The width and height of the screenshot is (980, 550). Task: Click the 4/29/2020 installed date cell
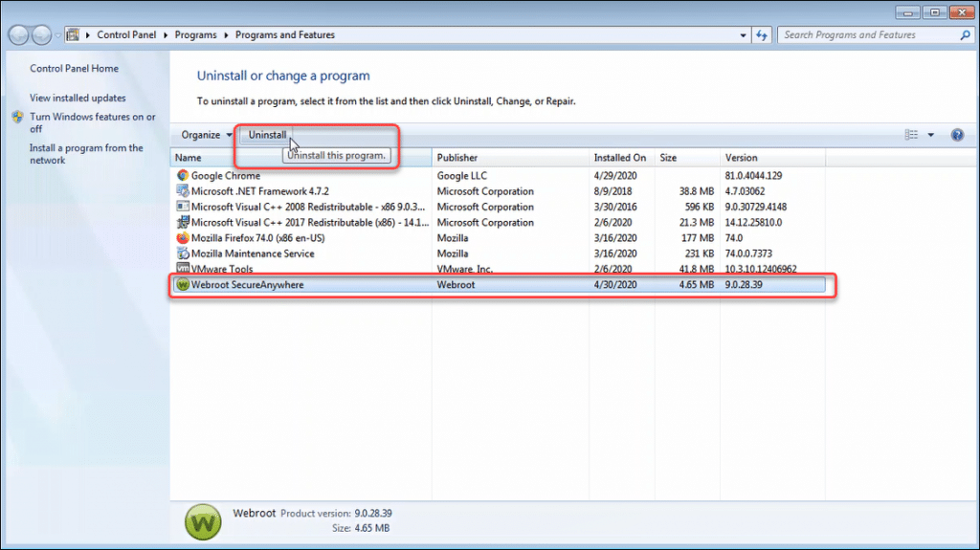click(615, 176)
